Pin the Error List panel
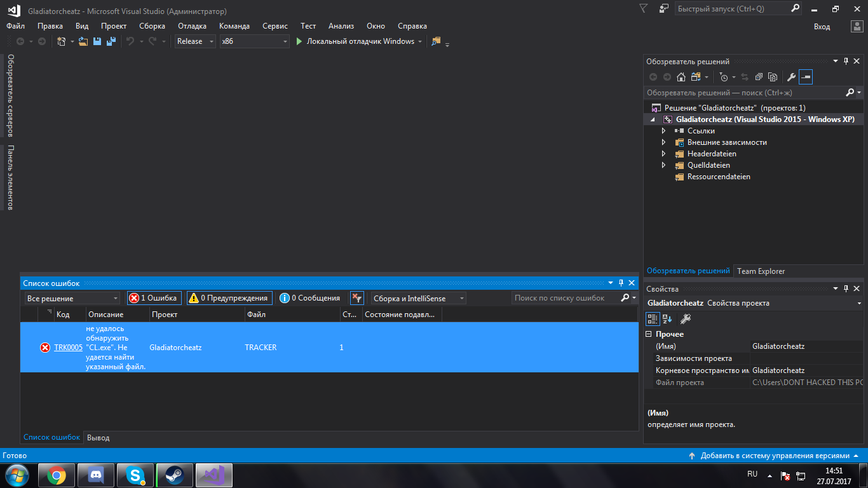 coord(621,283)
